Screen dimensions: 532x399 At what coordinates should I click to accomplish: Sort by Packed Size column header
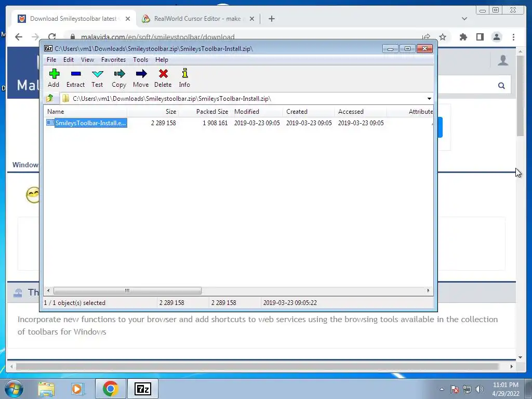(x=205, y=112)
